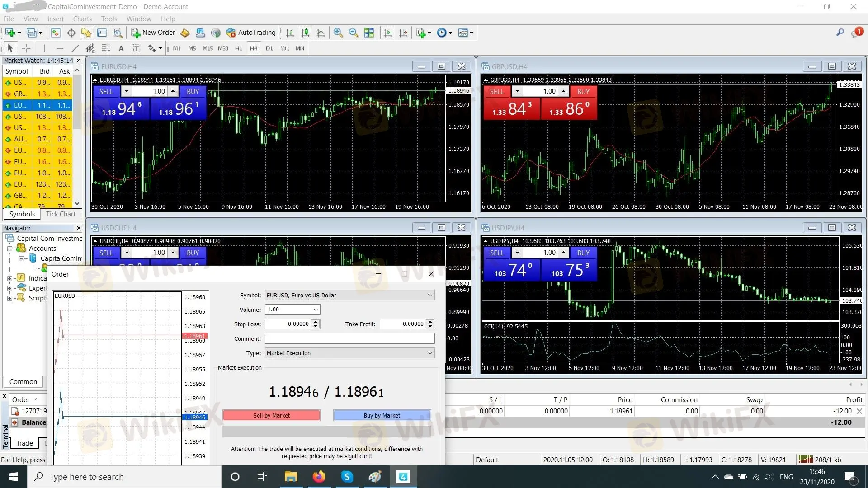Switch to the M15 timeframe
The height and width of the screenshot is (488, 868).
(x=208, y=48)
